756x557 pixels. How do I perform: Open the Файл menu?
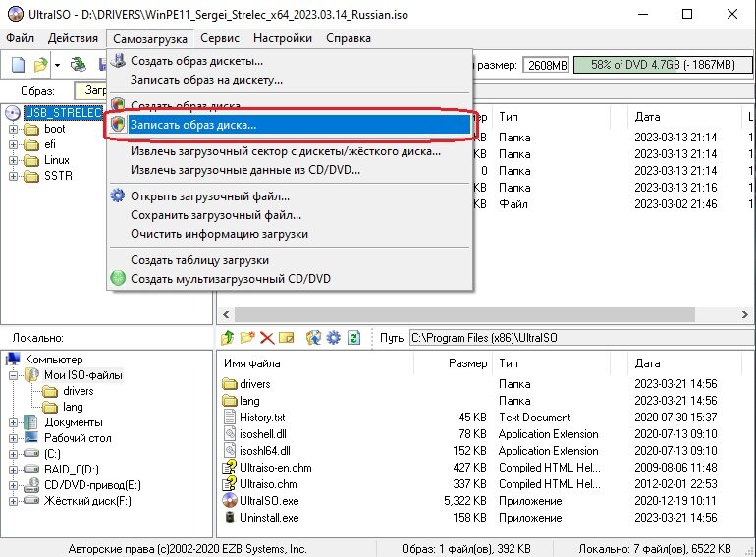click(21, 38)
